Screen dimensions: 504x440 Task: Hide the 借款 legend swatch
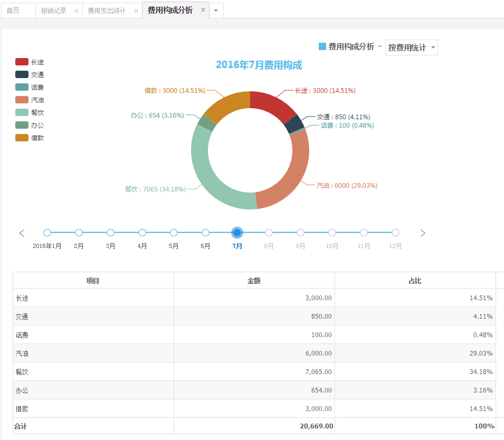[22, 138]
